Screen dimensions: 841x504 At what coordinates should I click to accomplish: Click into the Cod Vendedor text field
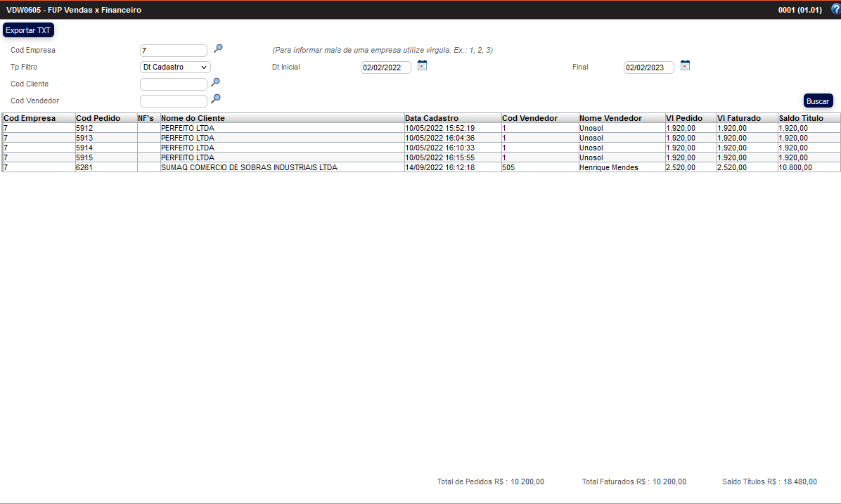click(x=174, y=101)
